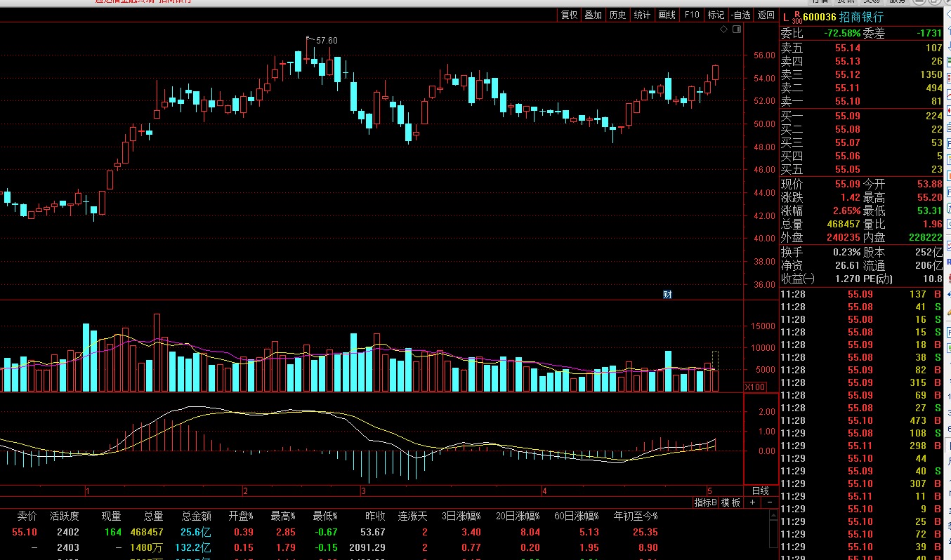The height and width of the screenshot is (560, 951).
Task: Click the 132.2亿 total amount cell
Action: pos(195,547)
